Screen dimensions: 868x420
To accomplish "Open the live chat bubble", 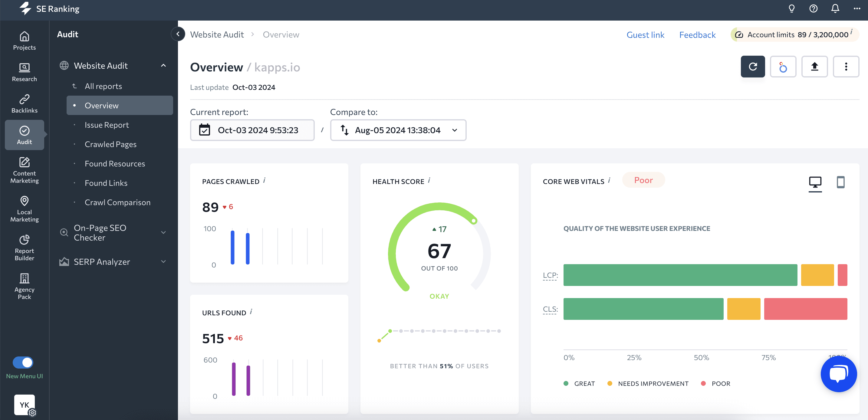I will (839, 374).
